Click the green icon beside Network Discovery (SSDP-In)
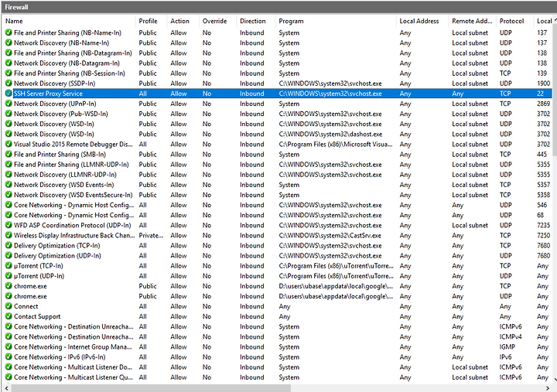Viewport: 557px width, 392px height. pos(9,84)
